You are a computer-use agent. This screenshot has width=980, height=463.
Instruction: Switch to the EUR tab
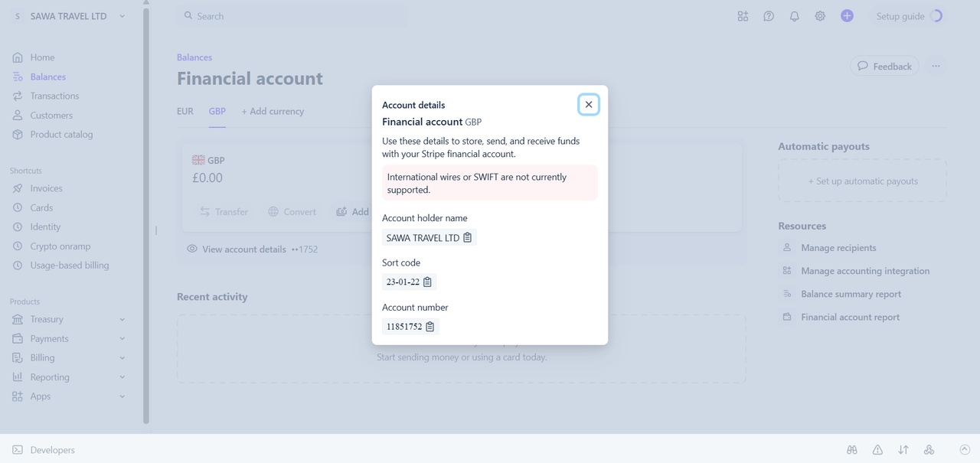[185, 111]
